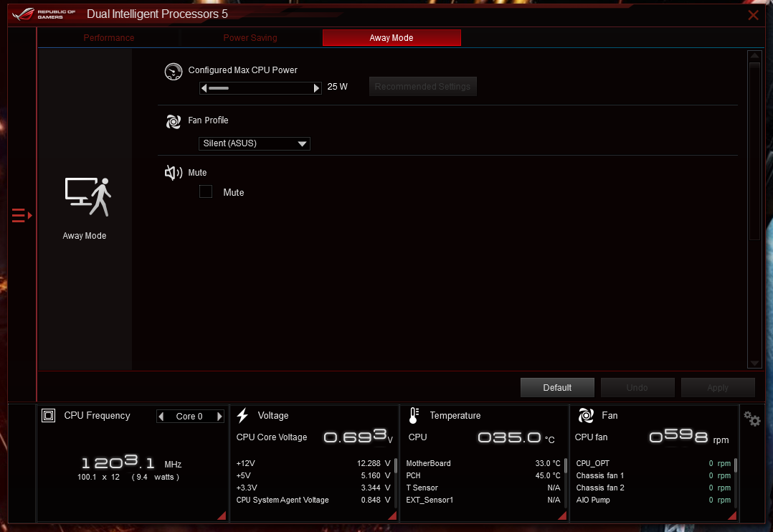Open the Fan Profile dropdown
The height and width of the screenshot is (532, 773).
(x=255, y=143)
